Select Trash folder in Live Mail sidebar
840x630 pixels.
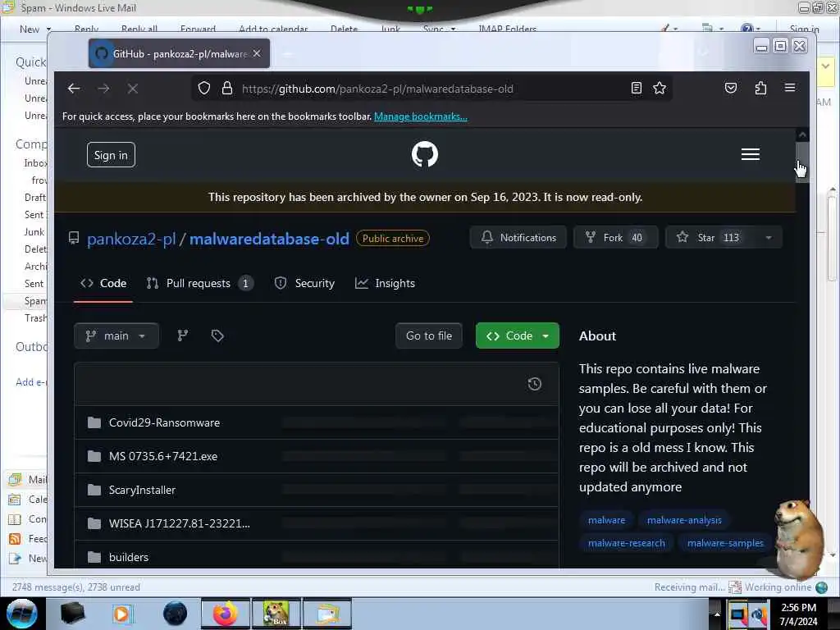click(34, 318)
